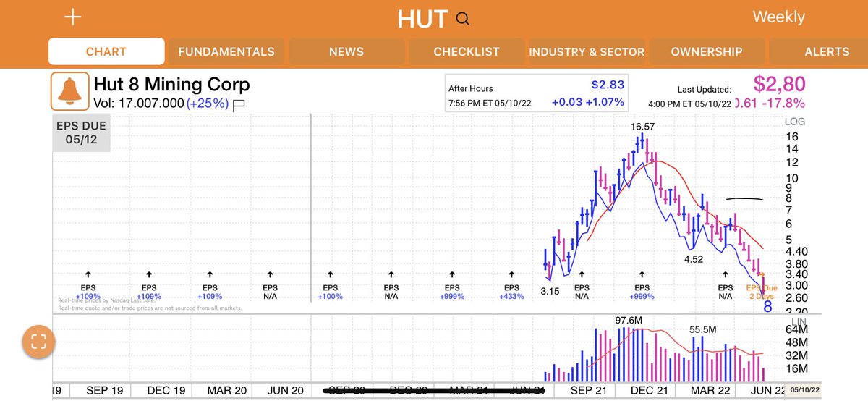Switch to the CHART tab

(x=106, y=51)
